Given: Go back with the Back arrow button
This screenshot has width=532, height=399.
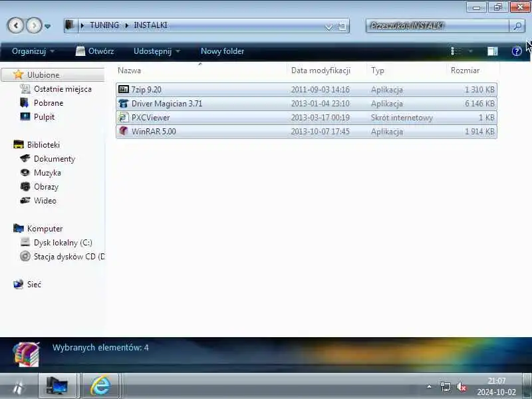Looking at the screenshot, I should pos(15,25).
